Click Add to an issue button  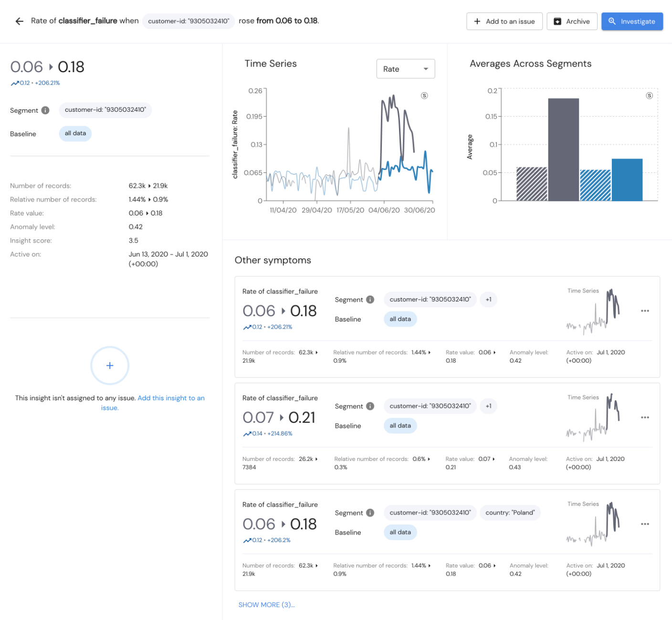tap(504, 21)
